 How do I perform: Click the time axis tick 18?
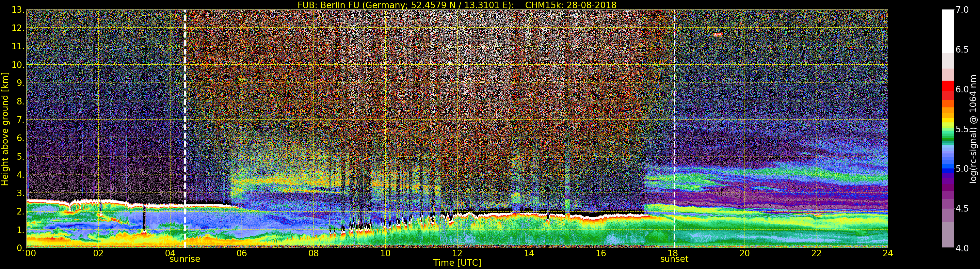[x=673, y=253]
